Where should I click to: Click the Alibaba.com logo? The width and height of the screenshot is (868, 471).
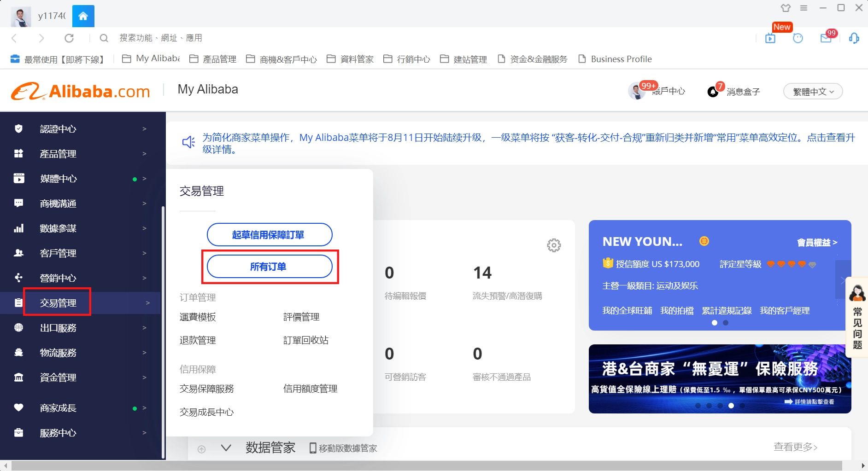click(81, 91)
